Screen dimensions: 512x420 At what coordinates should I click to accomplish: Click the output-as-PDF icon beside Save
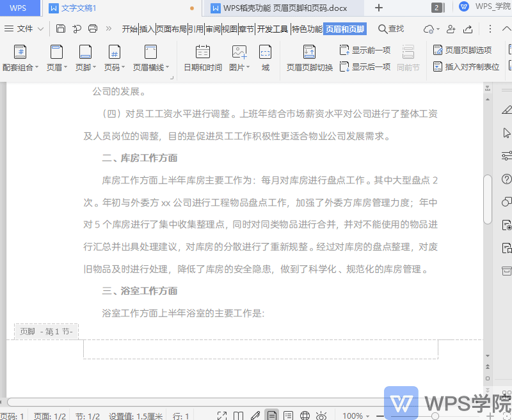pyautogui.click(x=77, y=29)
